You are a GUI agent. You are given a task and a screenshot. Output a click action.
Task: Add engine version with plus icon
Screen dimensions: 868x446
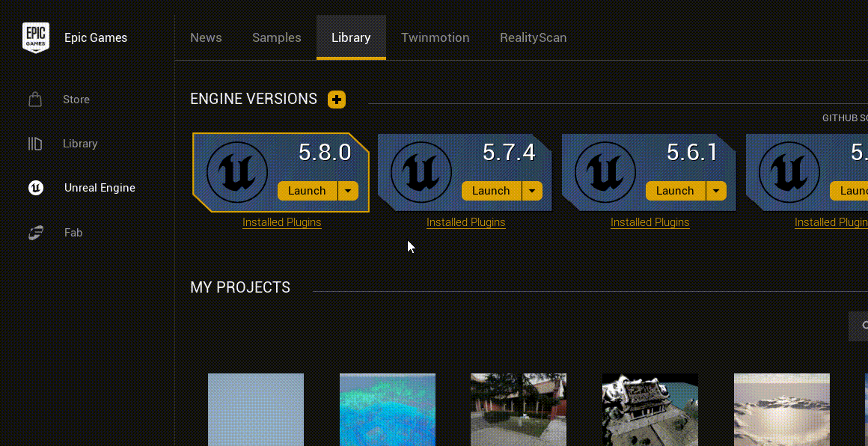tap(337, 100)
